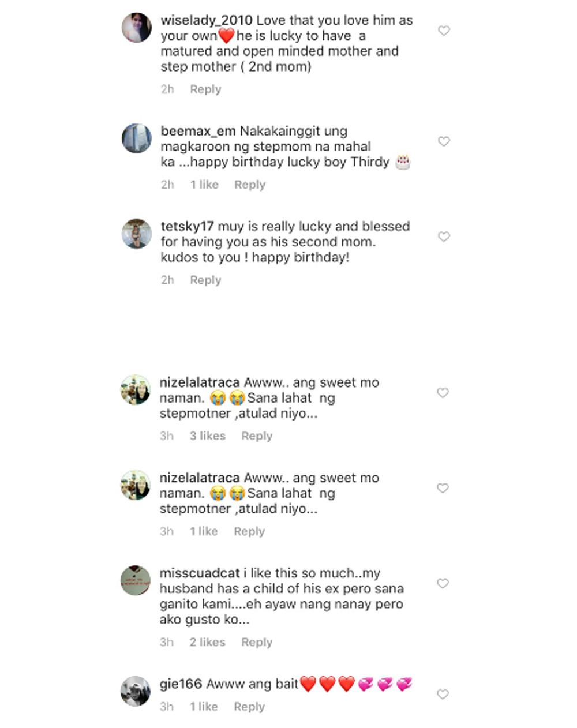This screenshot has width=577, height=728.
Task: Like misscuadcat's comment
Action: click(x=443, y=583)
